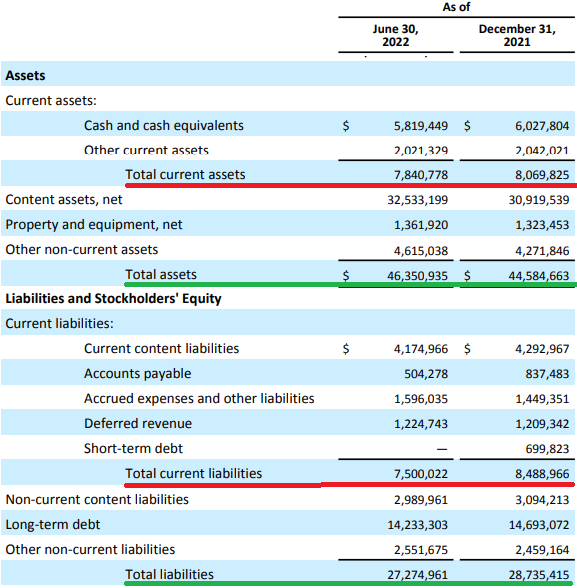
Task: Select deferred revenue 1,224,743
Action: coord(421,424)
